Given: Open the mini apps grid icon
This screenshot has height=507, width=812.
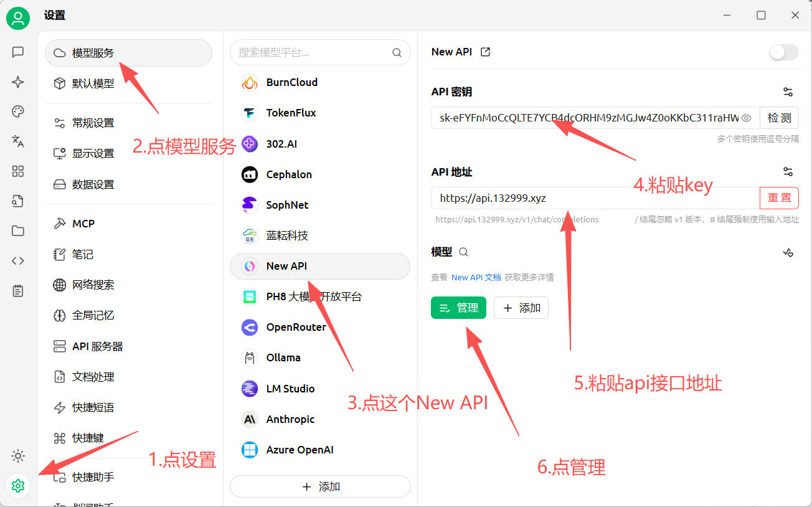Looking at the screenshot, I should (x=18, y=171).
